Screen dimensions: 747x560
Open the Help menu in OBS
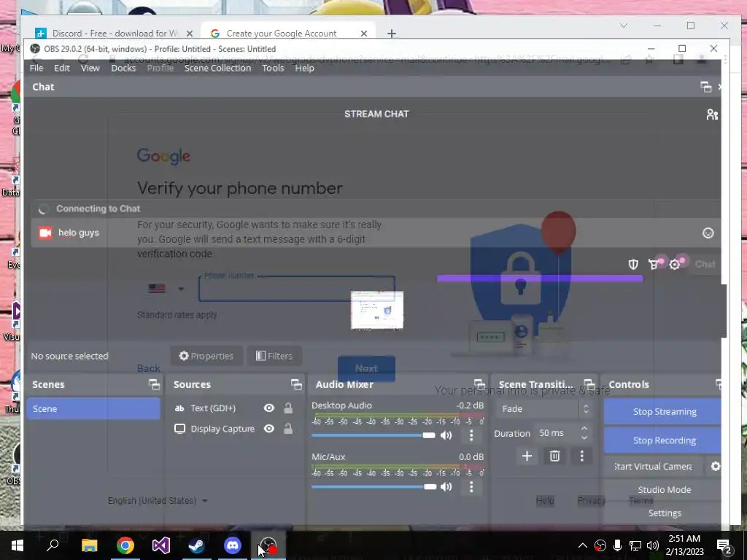304,68
